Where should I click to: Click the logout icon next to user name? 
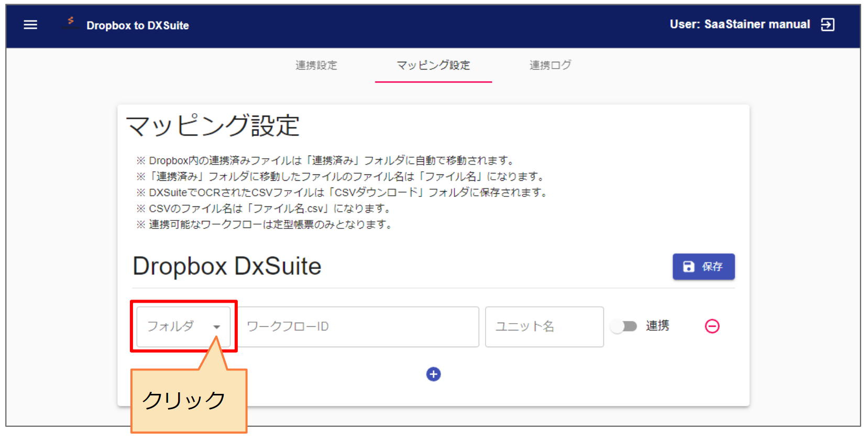[x=828, y=25]
